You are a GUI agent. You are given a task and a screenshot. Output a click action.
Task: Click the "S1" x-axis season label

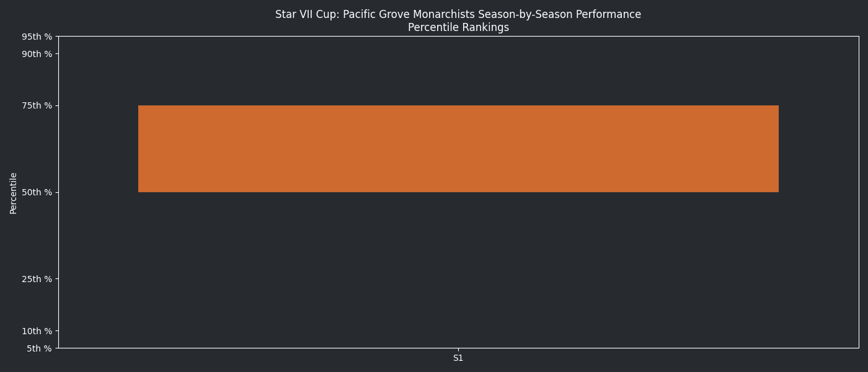[458, 358]
